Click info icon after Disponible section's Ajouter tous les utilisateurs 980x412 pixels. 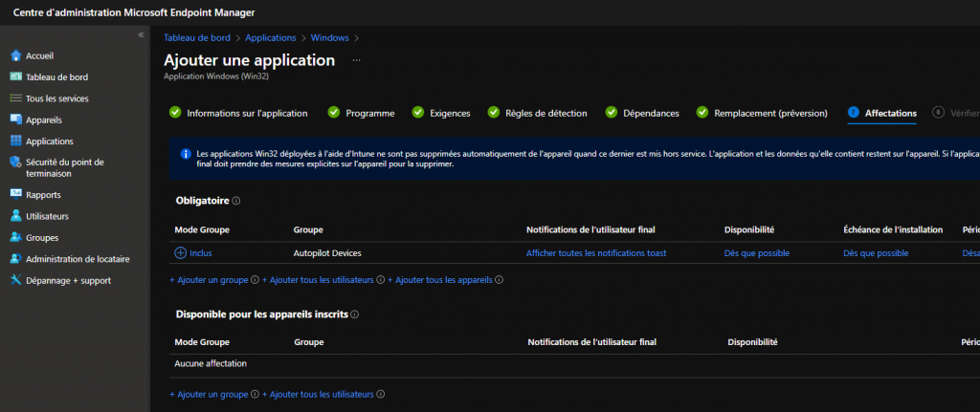pos(381,395)
